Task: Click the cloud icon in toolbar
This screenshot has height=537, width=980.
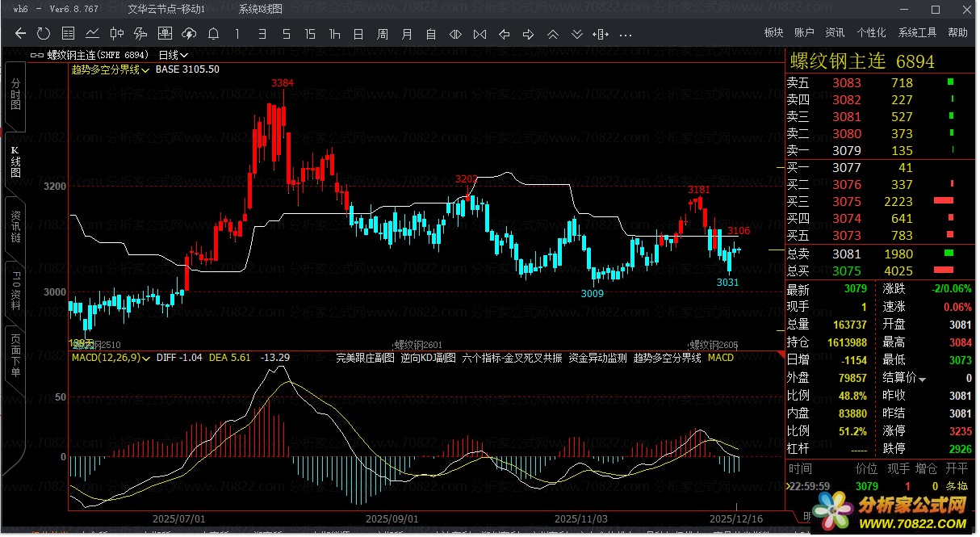Action: [x=189, y=34]
